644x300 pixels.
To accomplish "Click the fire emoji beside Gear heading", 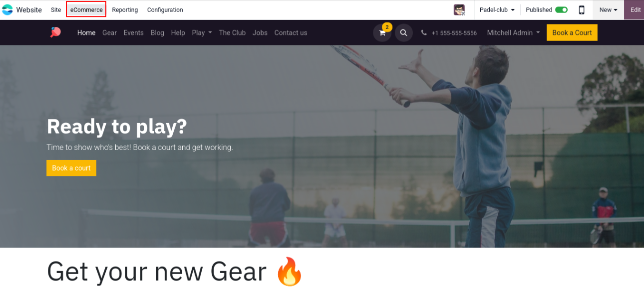I will click(x=290, y=271).
